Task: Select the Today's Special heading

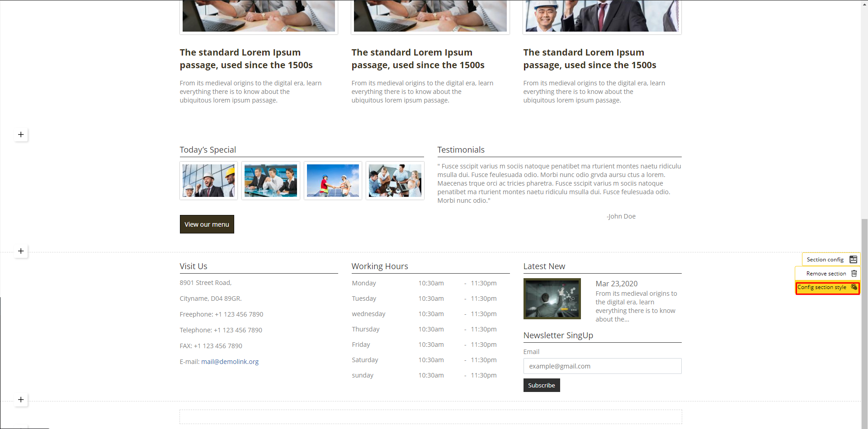Action: coord(208,150)
